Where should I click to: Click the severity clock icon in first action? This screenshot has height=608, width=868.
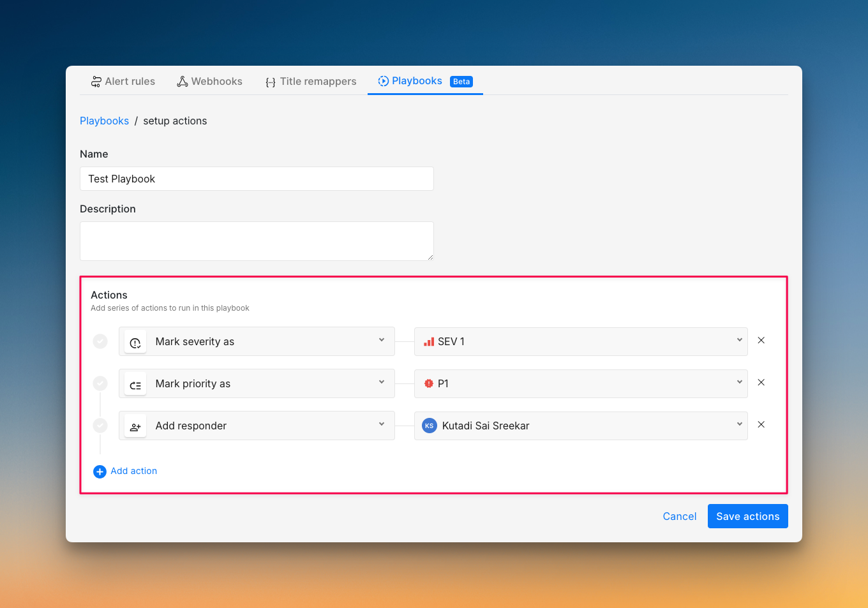135,343
